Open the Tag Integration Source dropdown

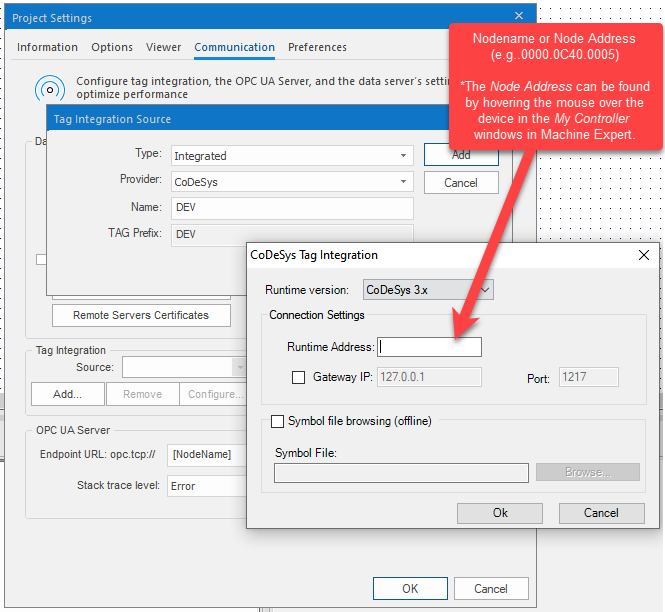(184, 367)
